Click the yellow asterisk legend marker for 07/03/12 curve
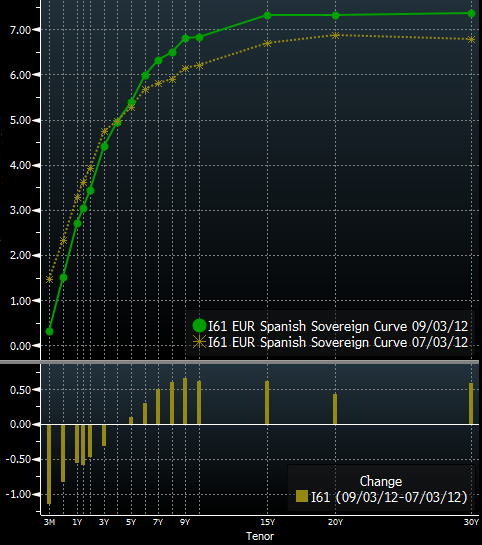 (x=199, y=342)
